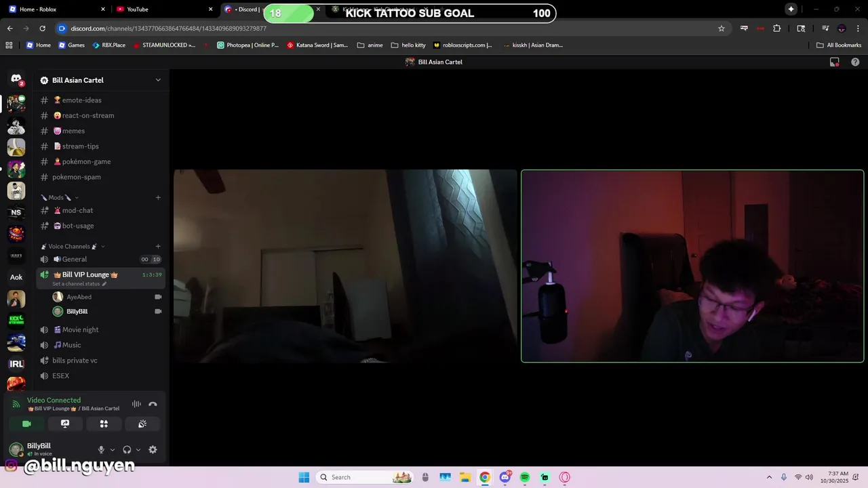Collapse the Voice Channels category
868x488 pixels.
tap(73, 246)
